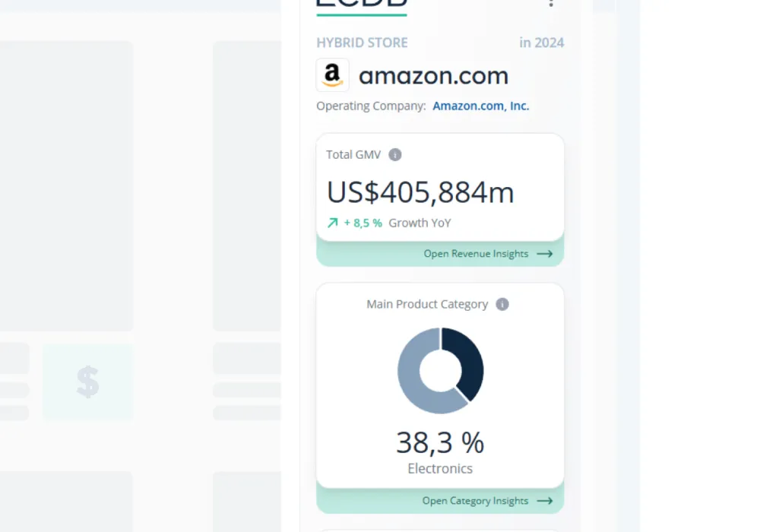Click the dollar sign placeholder icon
Viewport: 760px width, 532px height.
coord(87,382)
